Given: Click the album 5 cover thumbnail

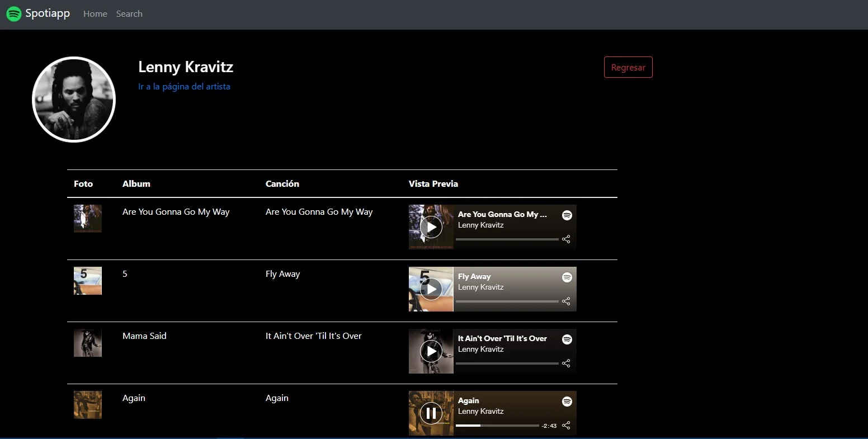Looking at the screenshot, I should click(88, 281).
